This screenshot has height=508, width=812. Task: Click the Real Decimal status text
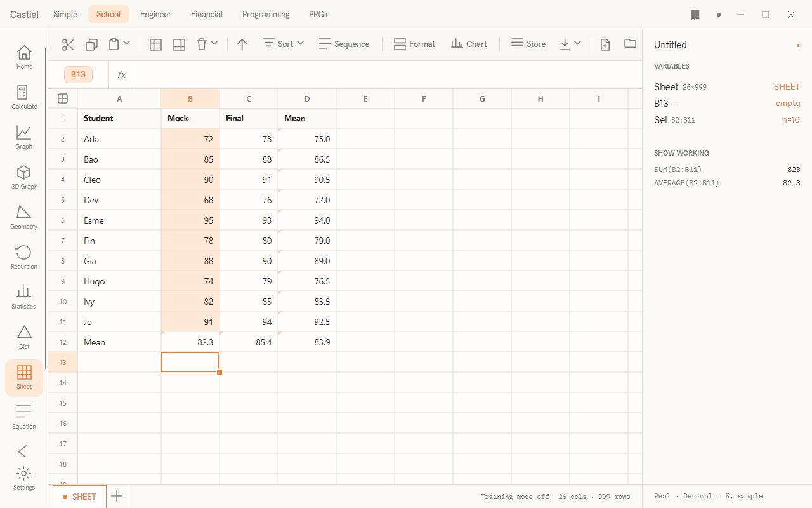(x=708, y=497)
